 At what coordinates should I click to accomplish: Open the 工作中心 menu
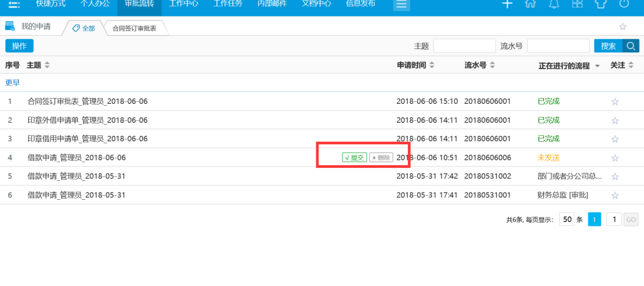[x=184, y=4]
